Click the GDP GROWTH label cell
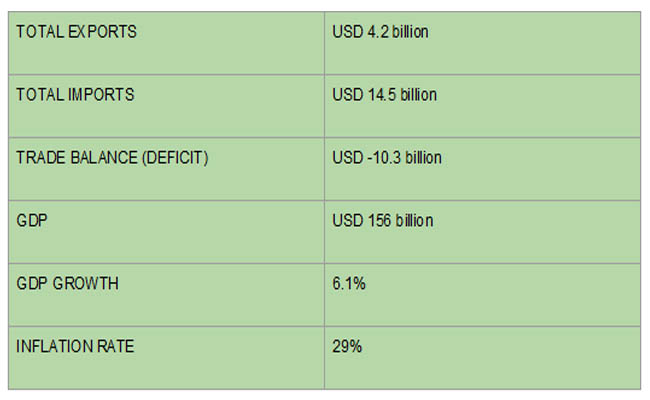This screenshot has width=650, height=400. [166, 295]
